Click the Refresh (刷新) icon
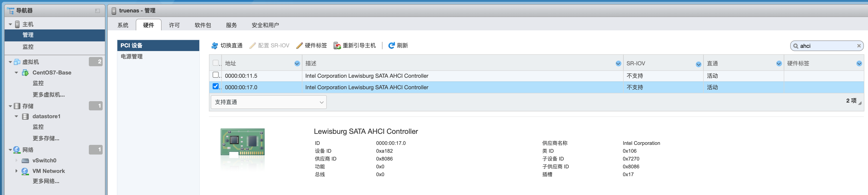This screenshot has height=195, width=868. pos(391,46)
